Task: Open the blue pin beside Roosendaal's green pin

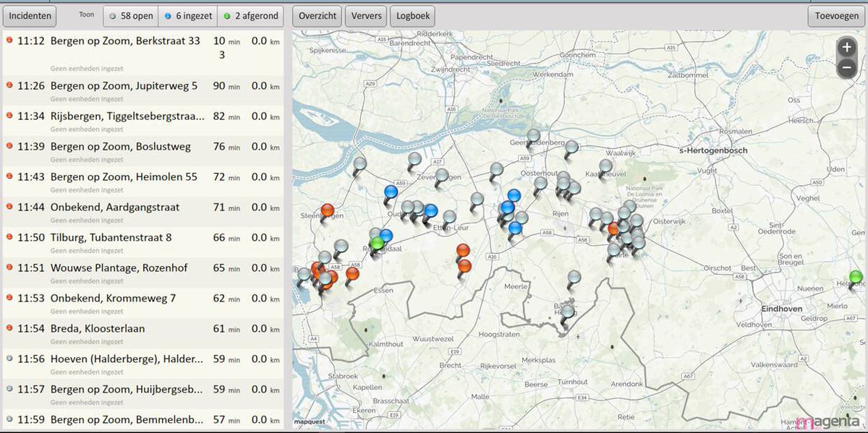Action: [386, 235]
